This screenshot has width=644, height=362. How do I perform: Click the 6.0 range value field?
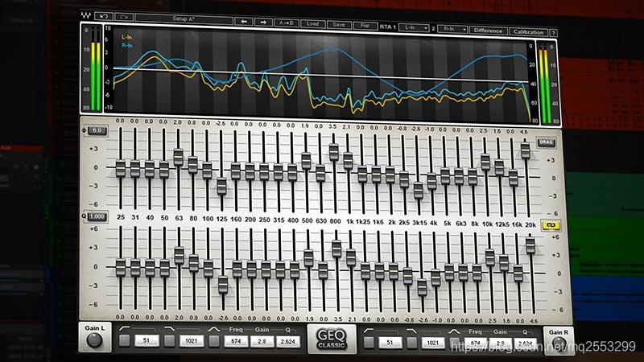click(x=97, y=130)
